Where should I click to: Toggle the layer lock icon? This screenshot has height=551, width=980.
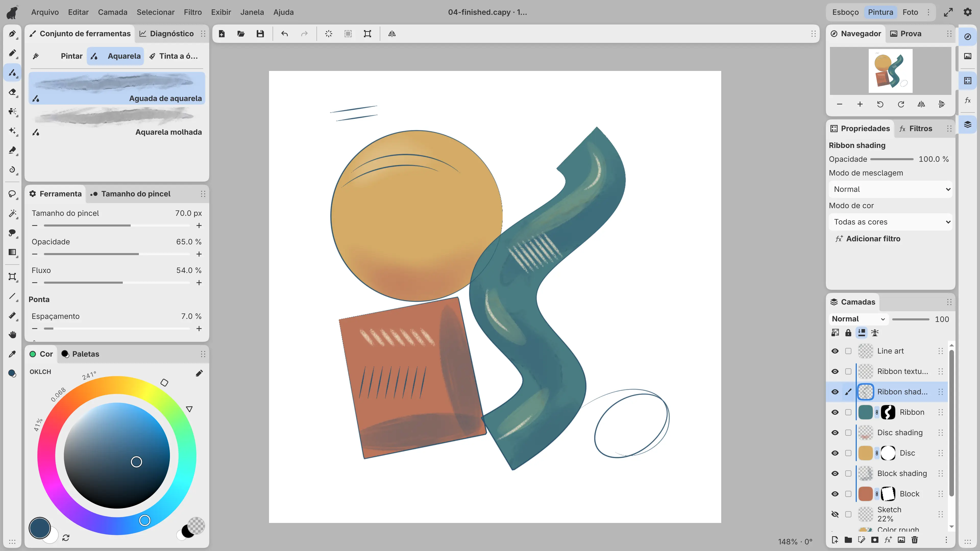coord(848,333)
